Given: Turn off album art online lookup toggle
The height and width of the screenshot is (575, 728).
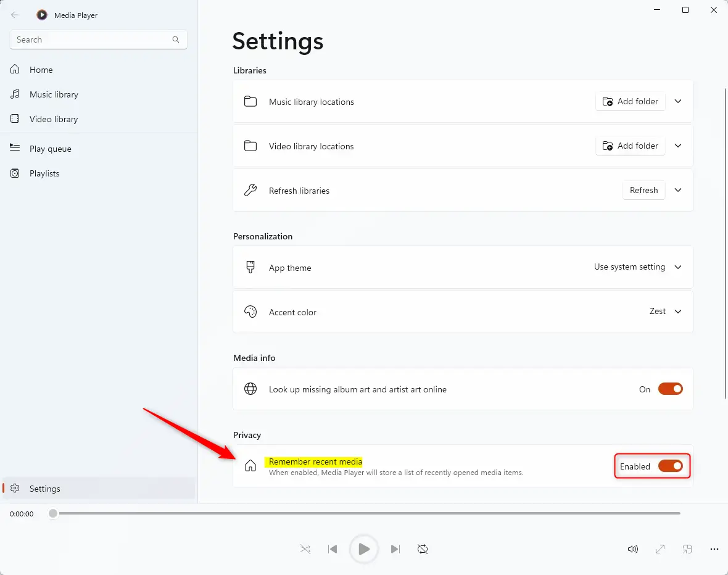Looking at the screenshot, I should coord(670,389).
